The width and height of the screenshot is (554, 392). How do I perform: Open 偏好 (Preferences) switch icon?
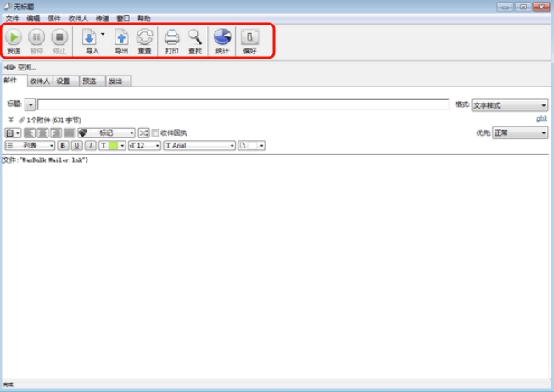249,36
